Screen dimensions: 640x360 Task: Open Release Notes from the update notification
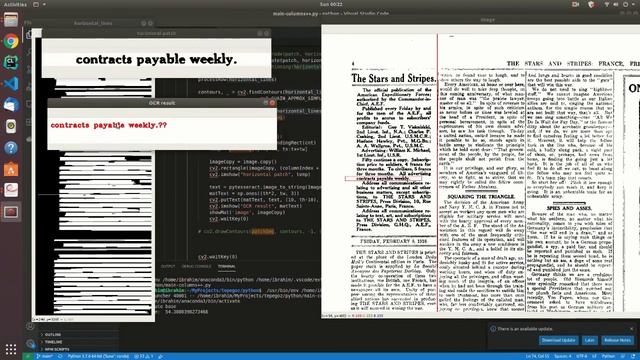click(x=618, y=340)
